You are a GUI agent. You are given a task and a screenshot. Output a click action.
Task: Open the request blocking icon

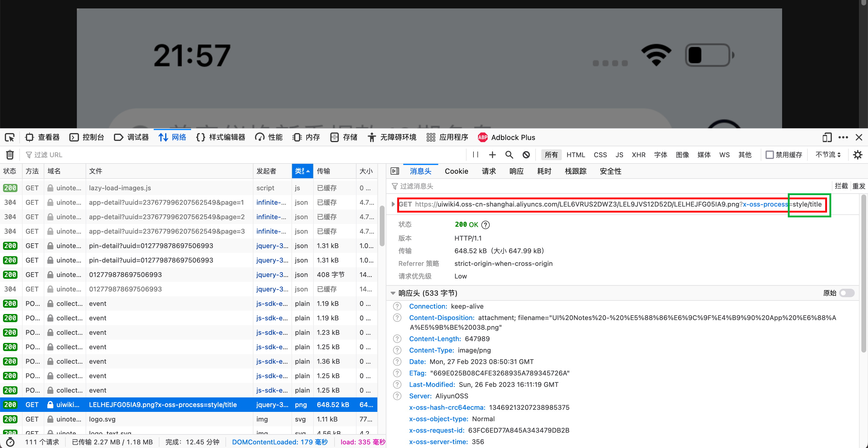[x=526, y=155]
